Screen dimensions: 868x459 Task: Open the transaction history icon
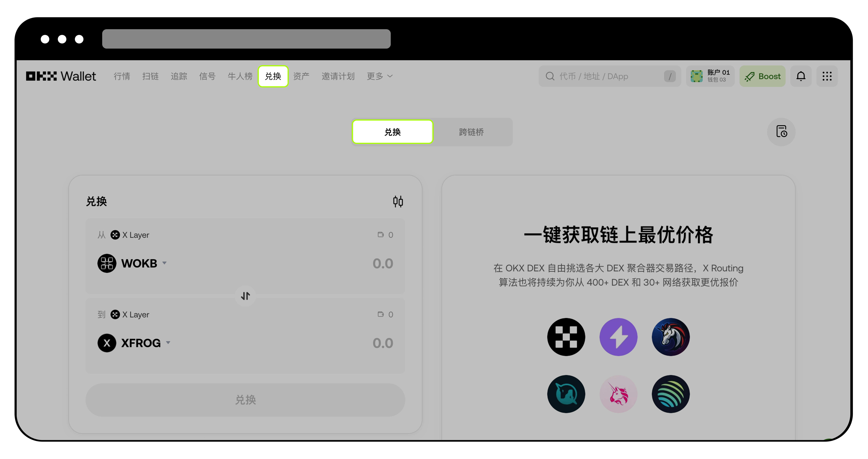(781, 132)
